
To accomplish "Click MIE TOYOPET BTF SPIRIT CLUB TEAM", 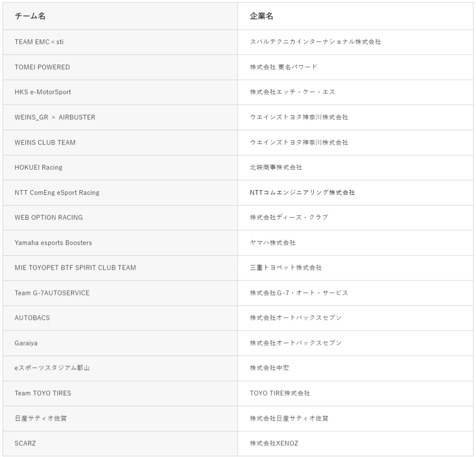I will click(x=75, y=268).
